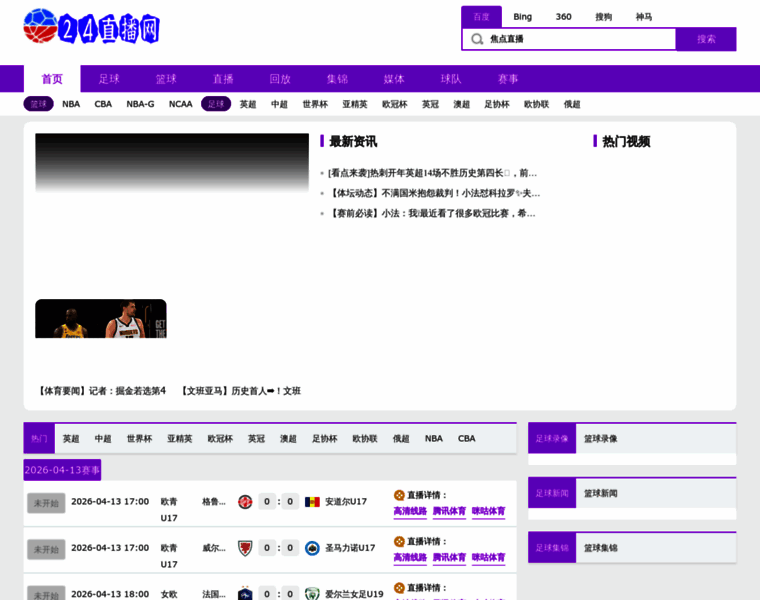
Task: Open 亚精英 in sub navigation
Action: (x=355, y=104)
